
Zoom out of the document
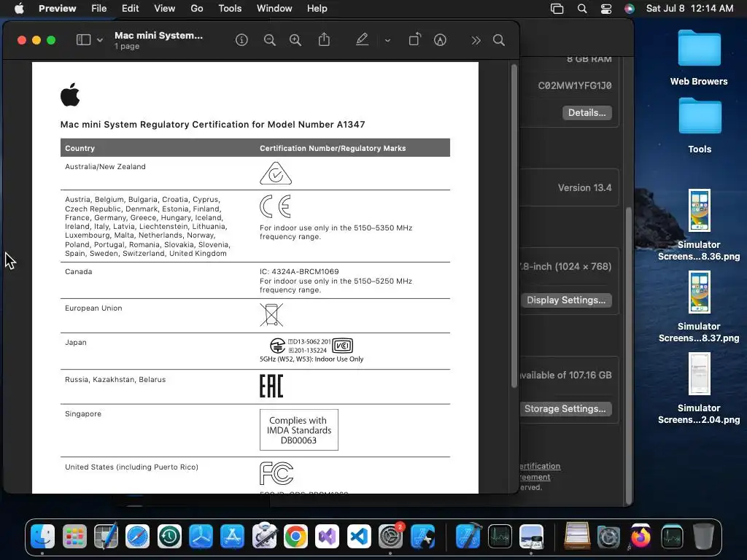coord(270,40)
